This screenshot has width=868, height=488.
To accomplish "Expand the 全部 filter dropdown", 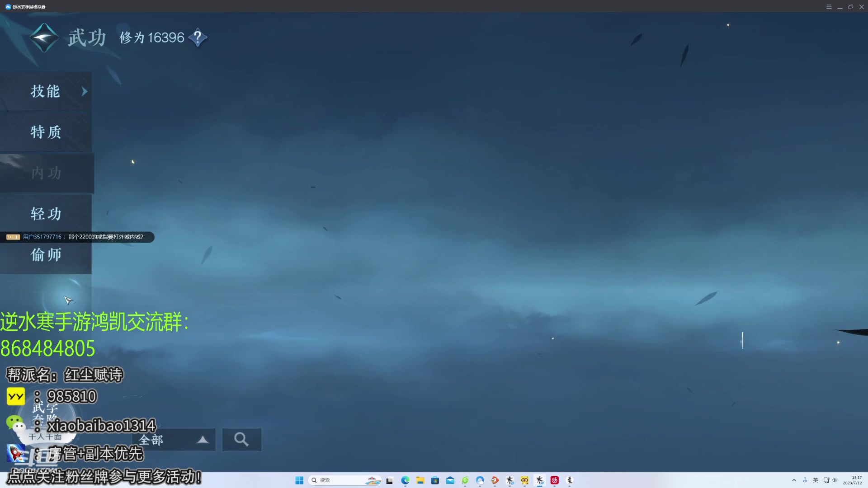I will (174, 440).
